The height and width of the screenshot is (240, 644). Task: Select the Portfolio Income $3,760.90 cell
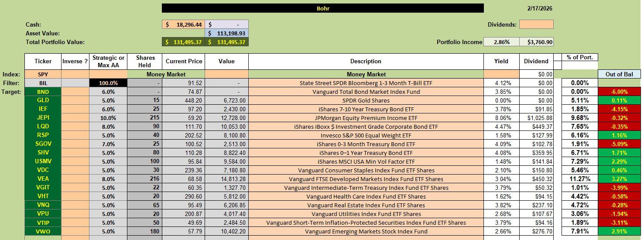536,42
